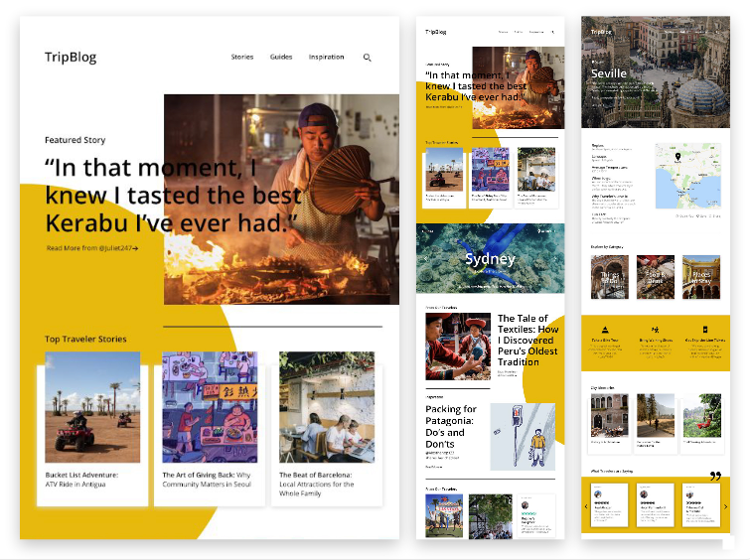Open 'Bucket List Adventure: ATV Ride in Antigua' title
This screenshot has width=750, height=560.
click(81, 480)
